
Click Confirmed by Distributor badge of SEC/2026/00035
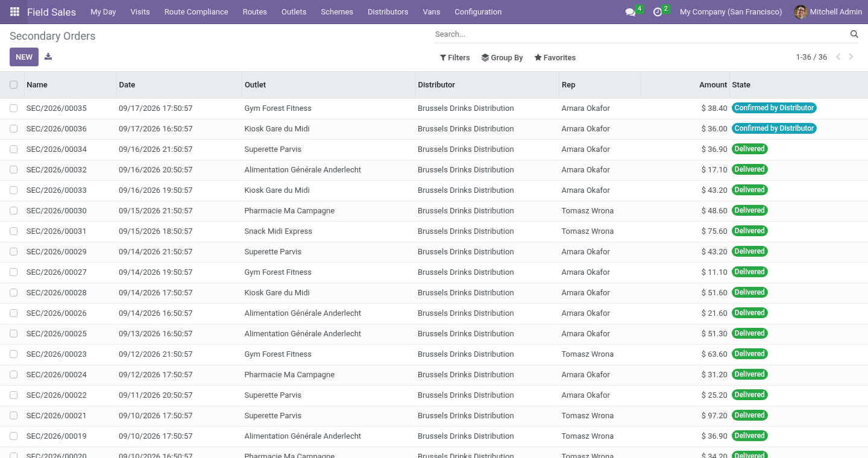774,108
